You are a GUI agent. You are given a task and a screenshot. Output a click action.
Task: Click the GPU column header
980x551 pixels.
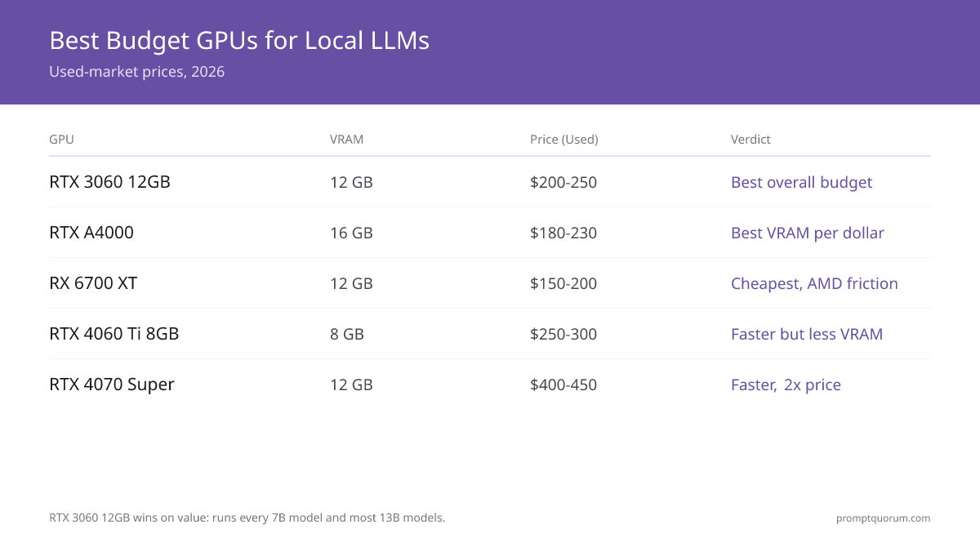coord(61,140)
